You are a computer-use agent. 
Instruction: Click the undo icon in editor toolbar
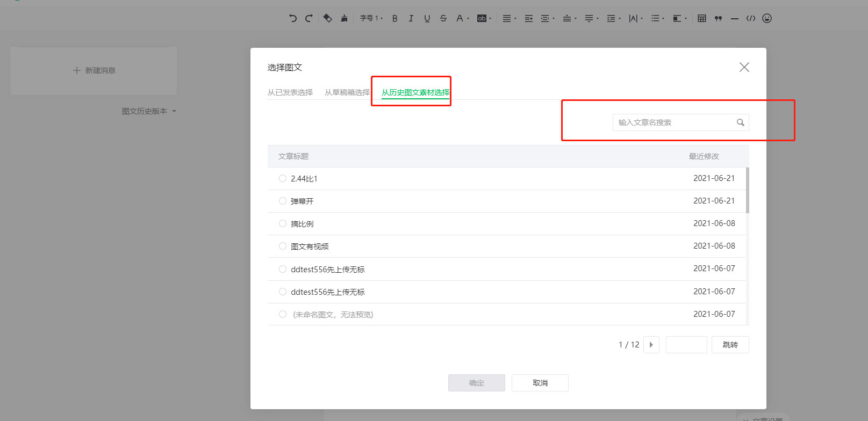point(292,18)
